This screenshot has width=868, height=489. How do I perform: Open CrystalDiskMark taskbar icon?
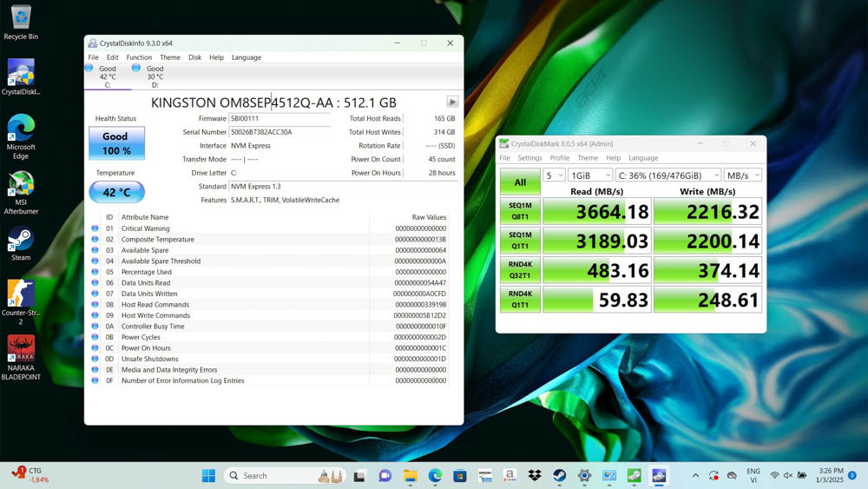(634, 475)
